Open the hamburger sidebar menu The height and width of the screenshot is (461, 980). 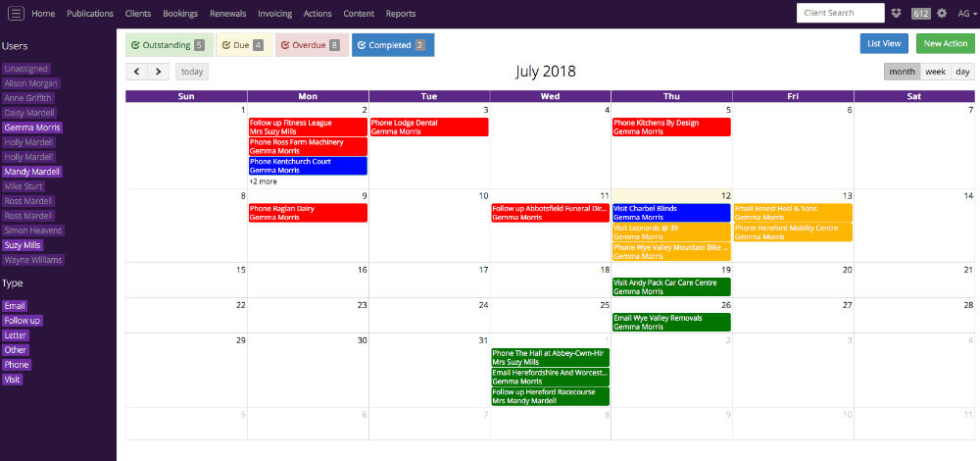16,14
